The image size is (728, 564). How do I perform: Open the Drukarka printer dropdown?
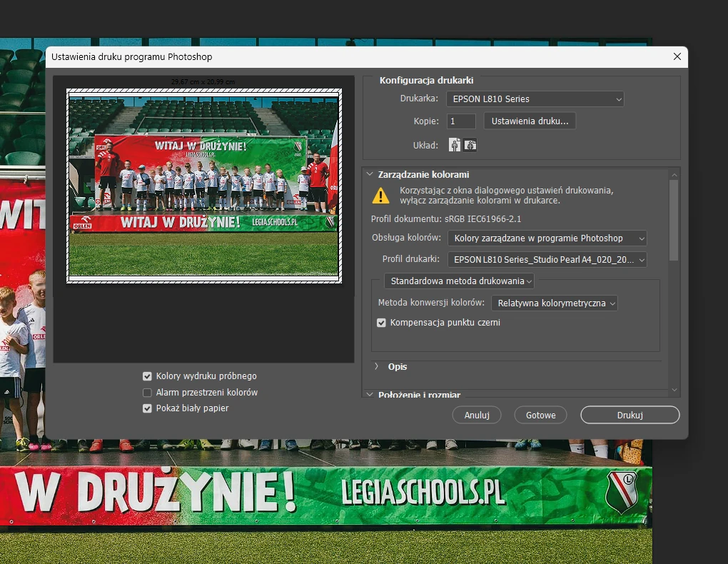534,99
